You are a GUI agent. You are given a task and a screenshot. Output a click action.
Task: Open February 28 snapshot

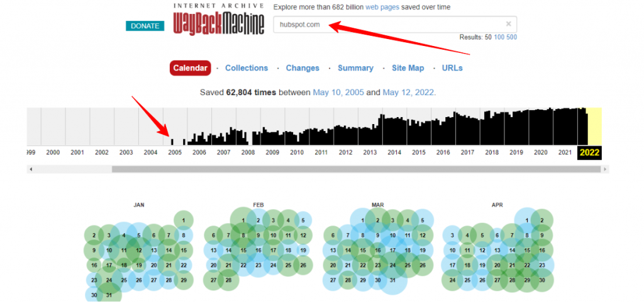coord(228,280)
